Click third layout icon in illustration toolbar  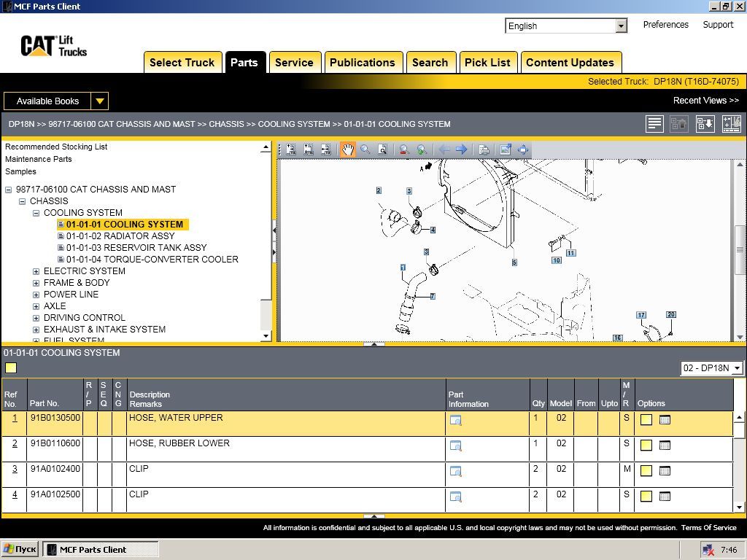point(326,149)
